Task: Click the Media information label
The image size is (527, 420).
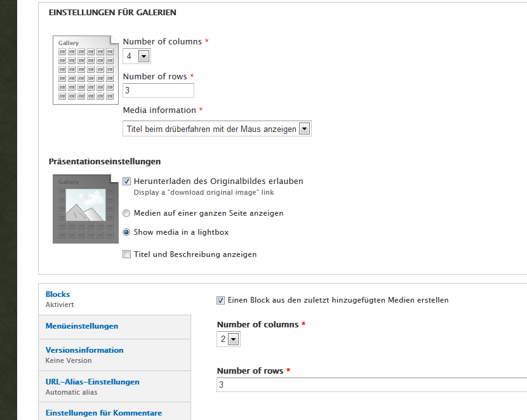Action: coord(159,110)
